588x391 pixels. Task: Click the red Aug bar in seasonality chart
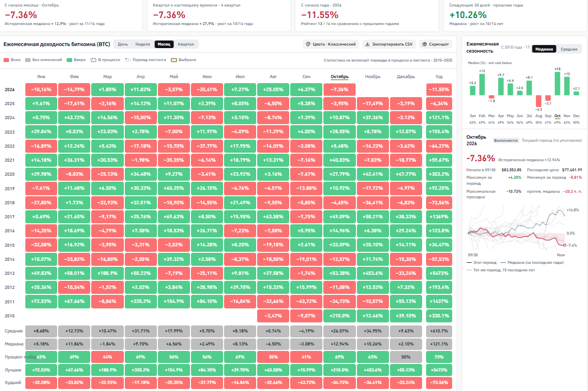pyautogui.click(x=538, y=101)
